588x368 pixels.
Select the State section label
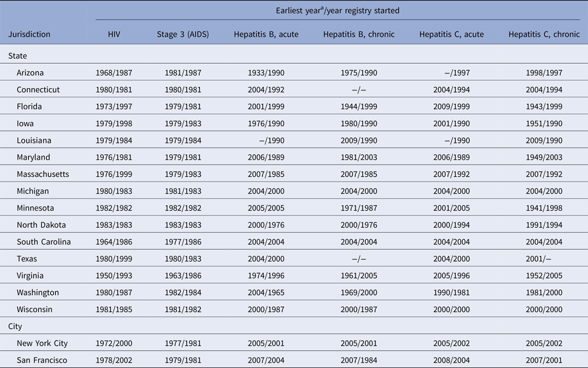(x=18, y=56)
